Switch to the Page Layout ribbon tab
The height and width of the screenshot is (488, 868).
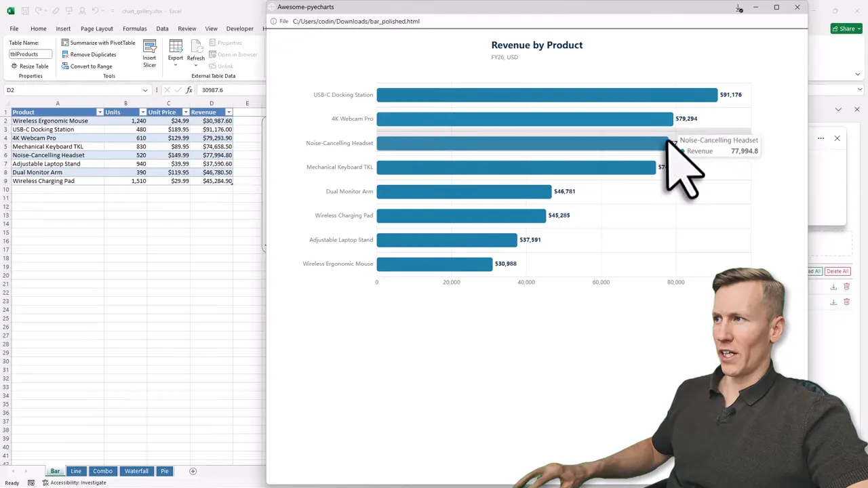(97, 28)
